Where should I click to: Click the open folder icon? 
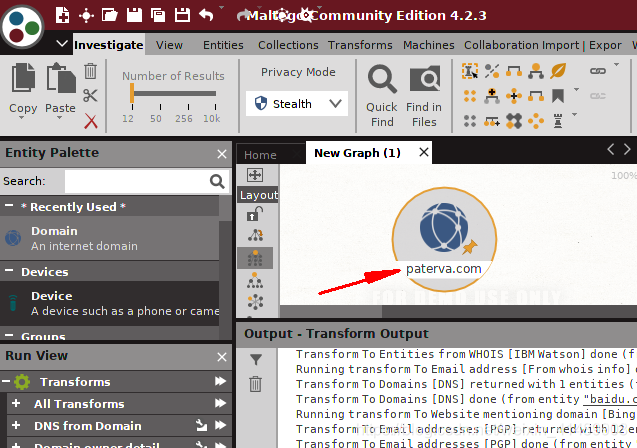(110, 15)
